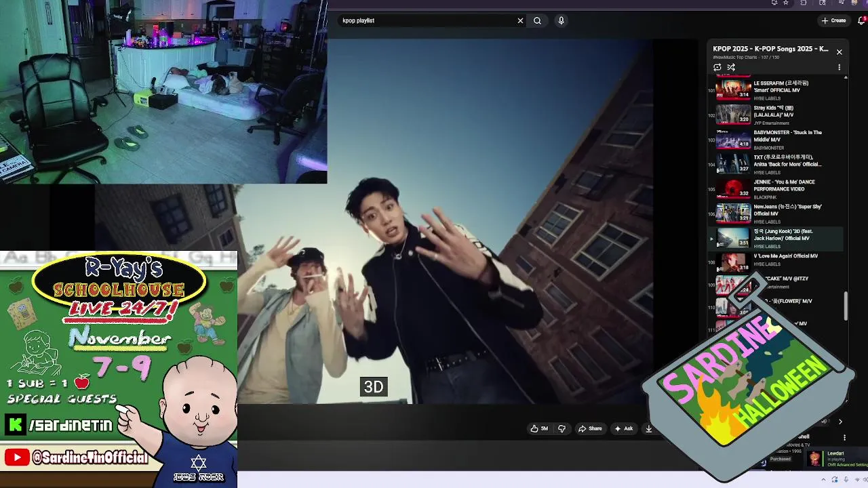Play Stray Kids LALALALA thumbnail
This screenshot has height=488, width=868.
733,114
